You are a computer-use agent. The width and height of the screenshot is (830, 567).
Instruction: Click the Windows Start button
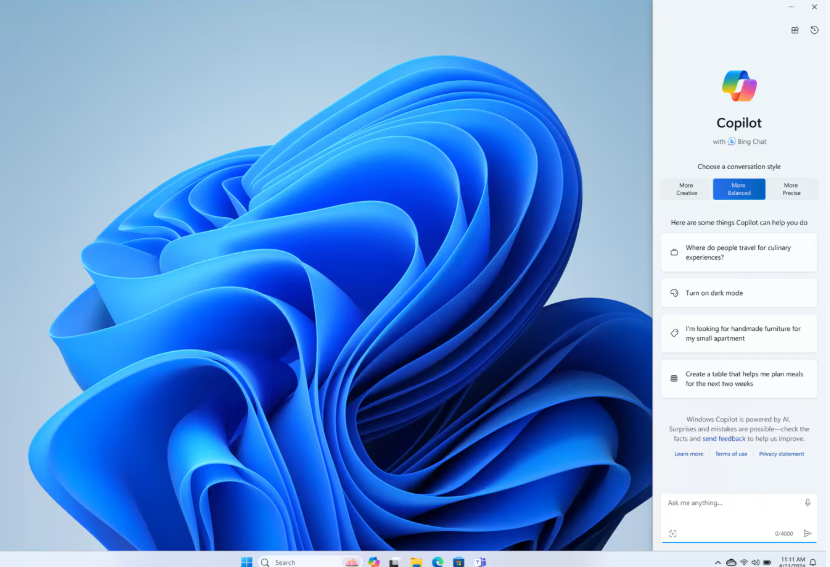pos(247,562)
